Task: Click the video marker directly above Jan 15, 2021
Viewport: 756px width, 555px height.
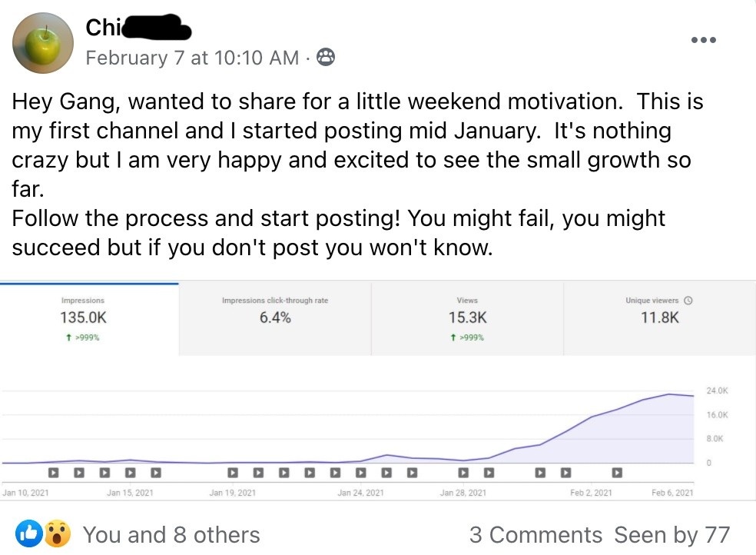Action: click(131, 472)
